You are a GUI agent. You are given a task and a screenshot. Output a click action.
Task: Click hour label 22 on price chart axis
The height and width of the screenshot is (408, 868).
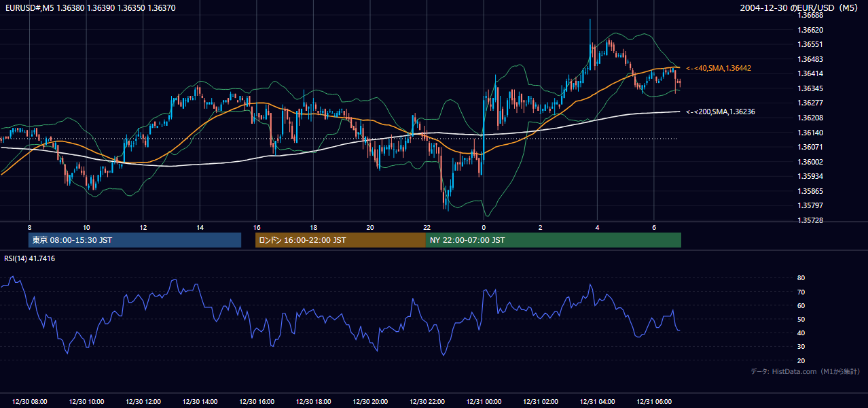pyautogui.click(x=427, y=227)
